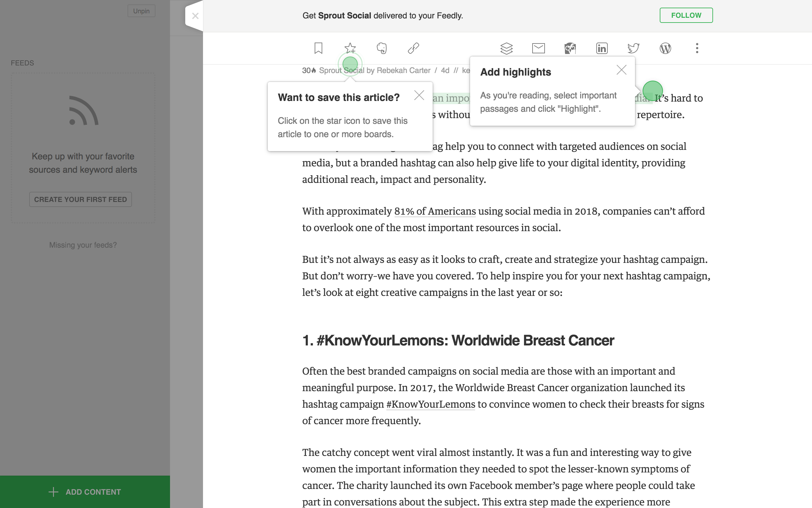Share the article to WordPress
The image size is (812, 508).
(665, 48)
